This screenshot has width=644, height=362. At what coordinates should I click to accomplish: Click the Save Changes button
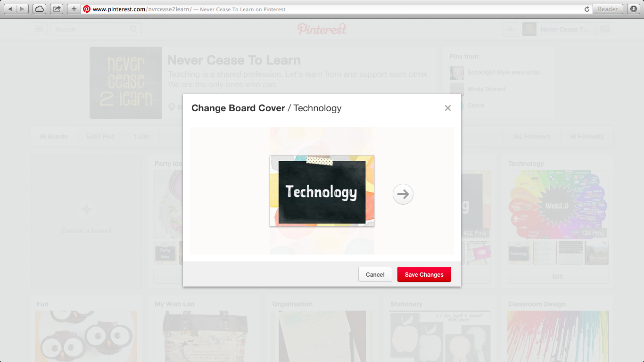pyautogui.click(x=424, y=275)
